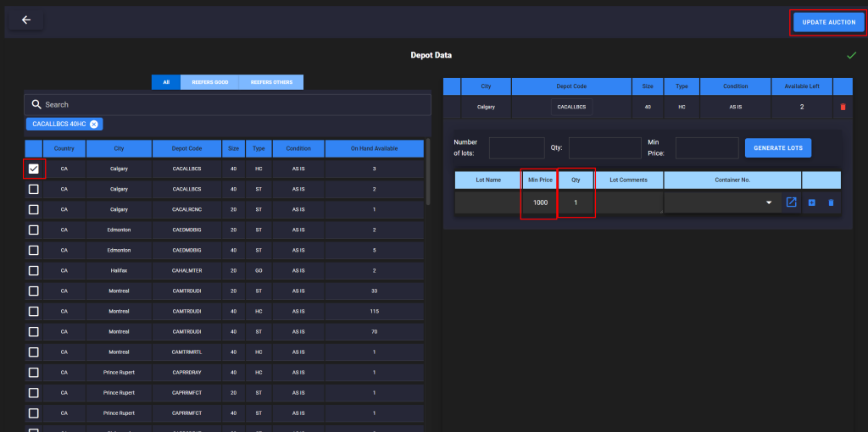Viewport: 868px width, 432px height.
Task: Delete the Calgary depot row with red trash icon
Action: tap(842, 107)
